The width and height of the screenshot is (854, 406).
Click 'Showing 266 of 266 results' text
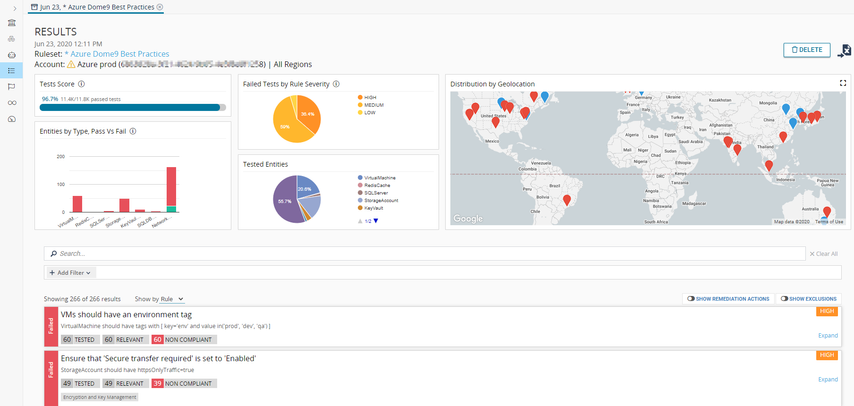(x=82, y=299)
